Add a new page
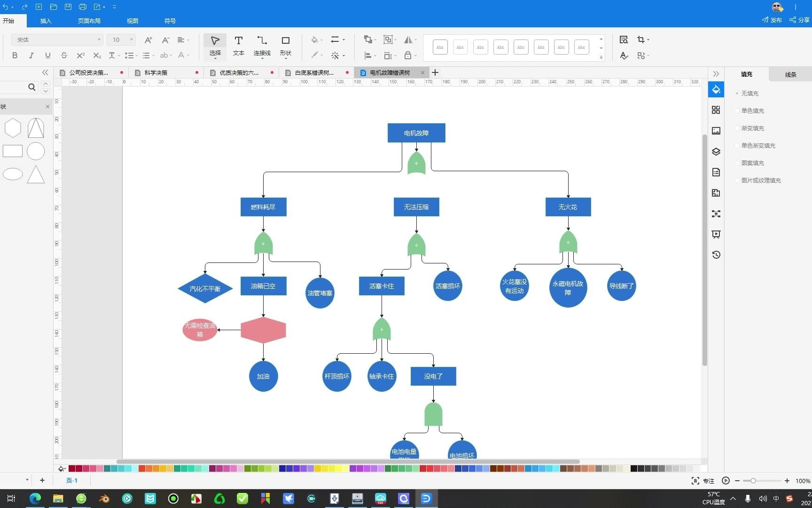This screenshot has height=508, width=812. (42, 480)
